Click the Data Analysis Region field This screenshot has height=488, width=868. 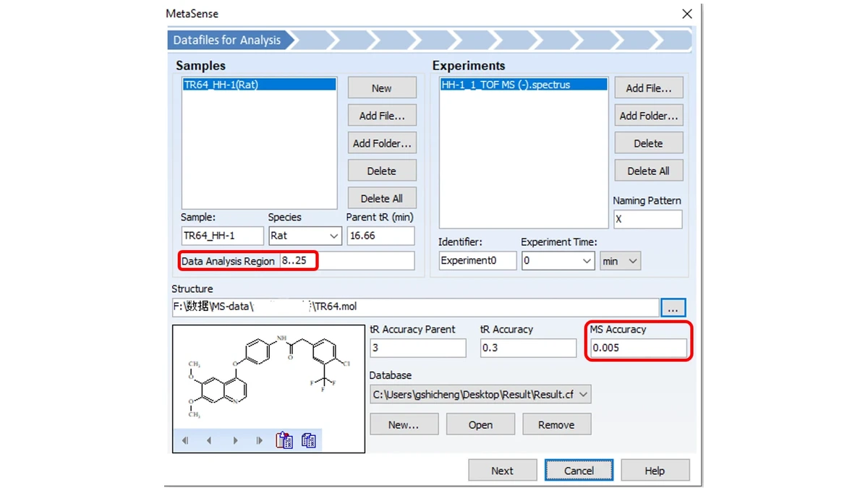tap(347, 261)
